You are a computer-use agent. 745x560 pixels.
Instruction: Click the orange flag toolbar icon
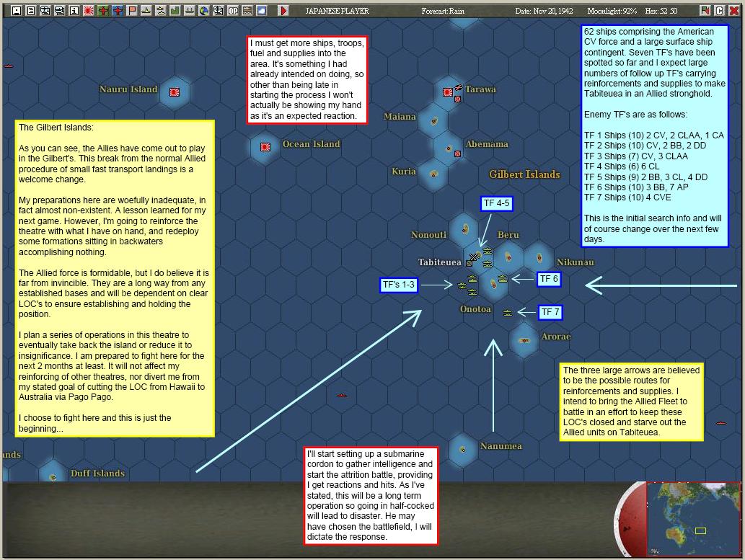[x=131, y=10]
